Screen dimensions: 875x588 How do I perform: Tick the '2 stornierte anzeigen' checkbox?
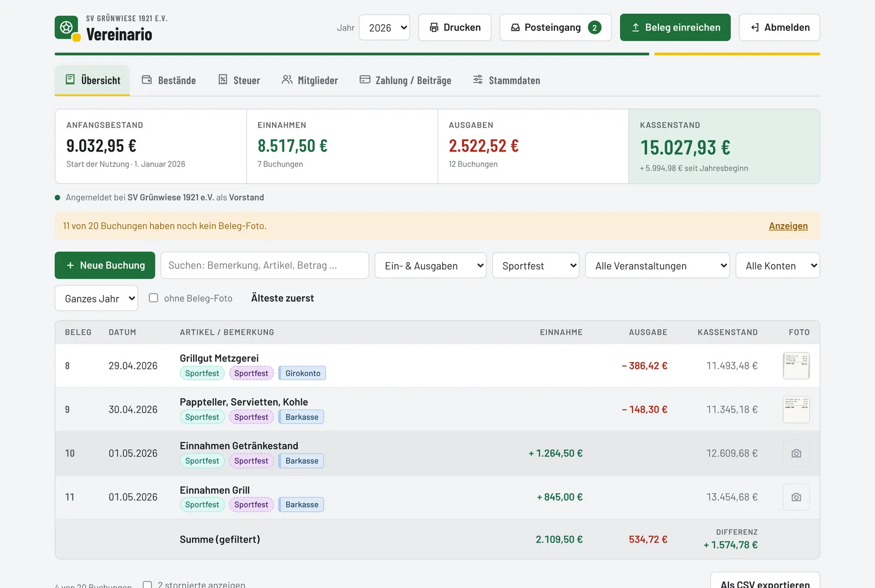tap(147, 585)
